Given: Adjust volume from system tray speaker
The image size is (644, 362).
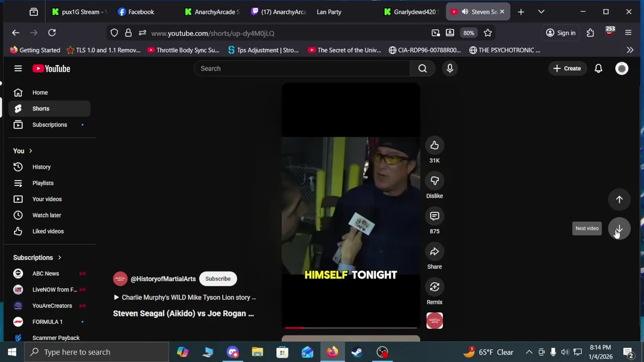Looking at the screenshot, I should (565, 352).
